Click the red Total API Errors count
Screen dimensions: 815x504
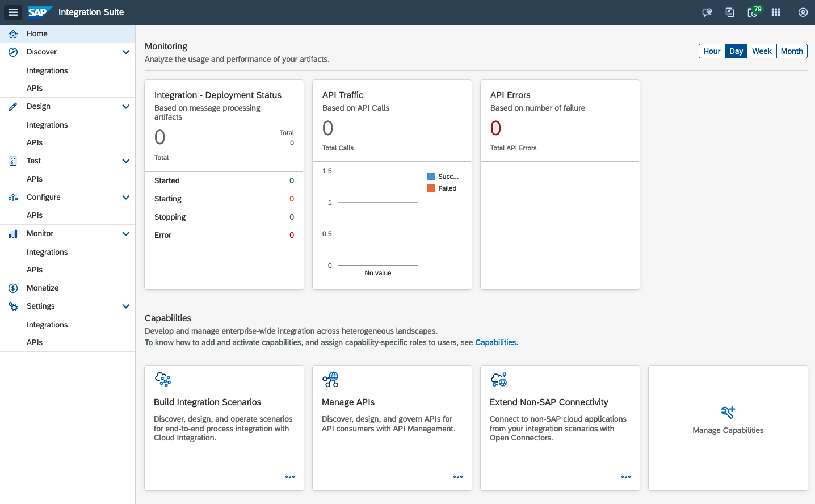point(495,128)
